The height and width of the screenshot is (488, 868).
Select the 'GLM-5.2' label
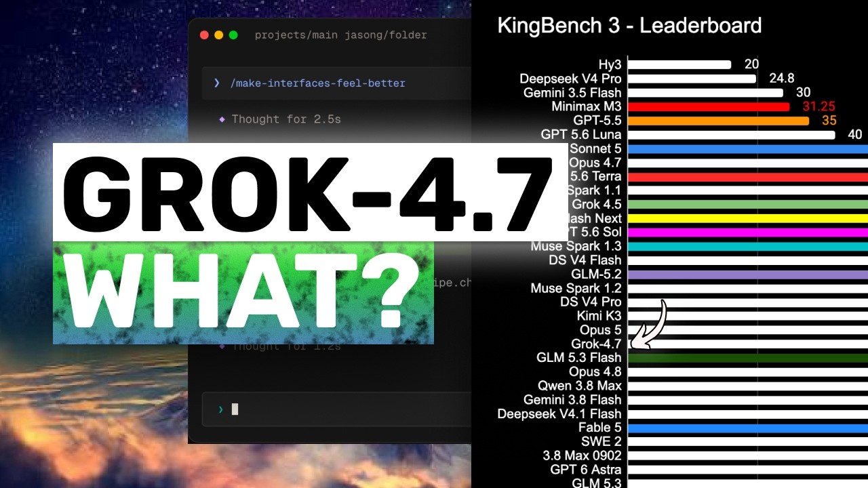tap(597, 274)
